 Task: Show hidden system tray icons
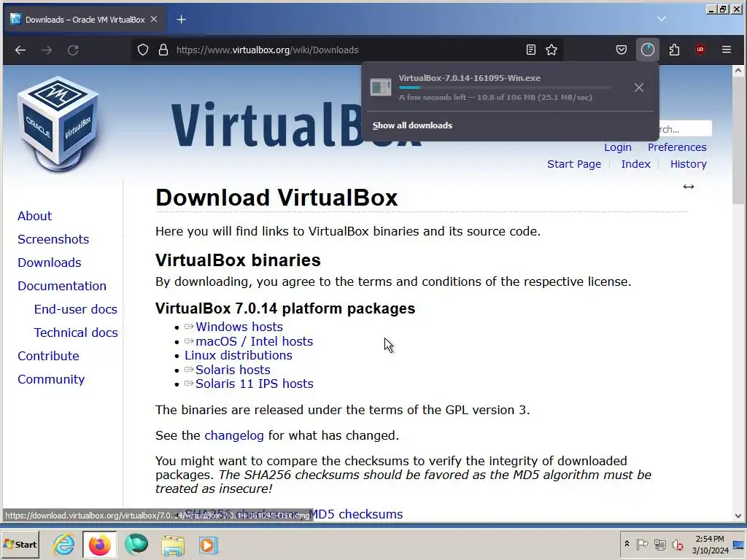pyautogui.click(x=627, y=544)
